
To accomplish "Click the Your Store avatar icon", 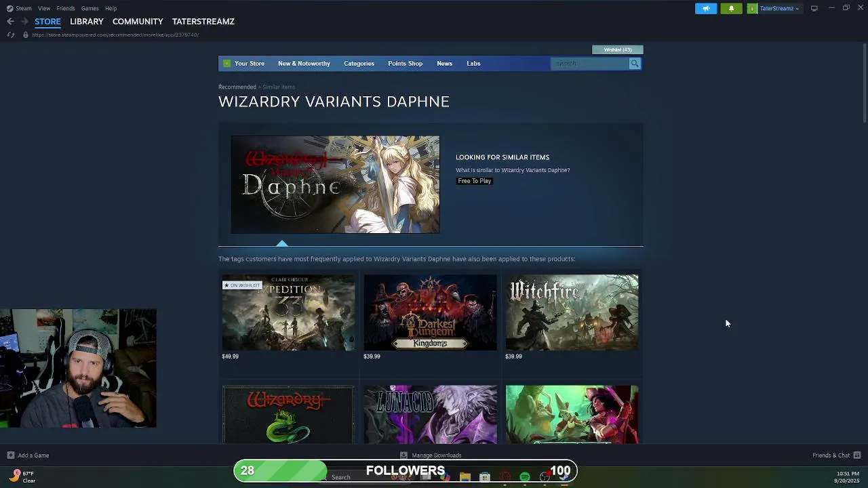I will click(x=227, y=64).
